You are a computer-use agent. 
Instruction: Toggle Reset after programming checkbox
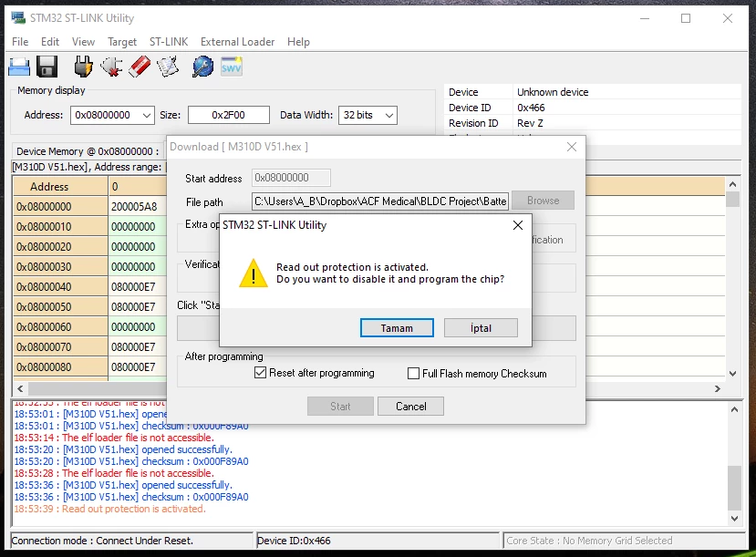coord(260,373)
